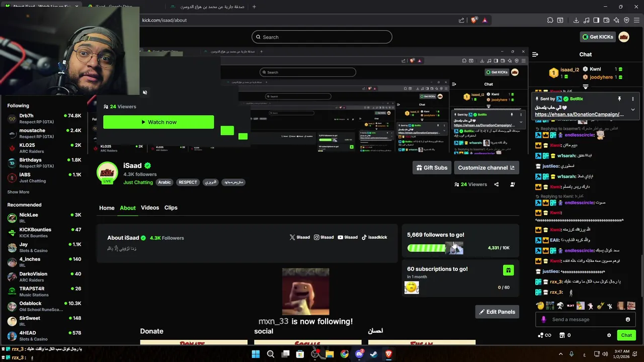Viewport: 644px width, 362px height.
Task: Open KICKBounties recommended channel
Action: 44,232
